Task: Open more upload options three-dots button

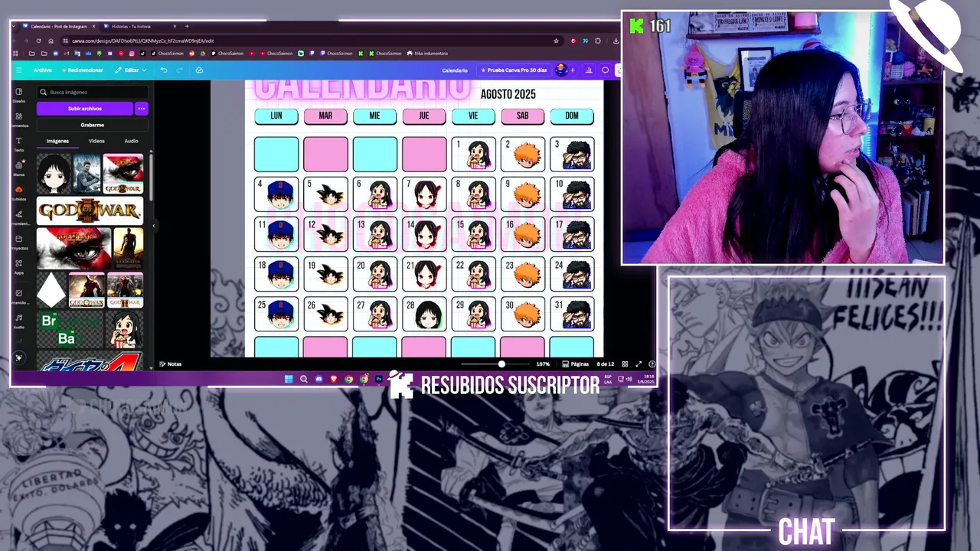Action: (141, 109)
